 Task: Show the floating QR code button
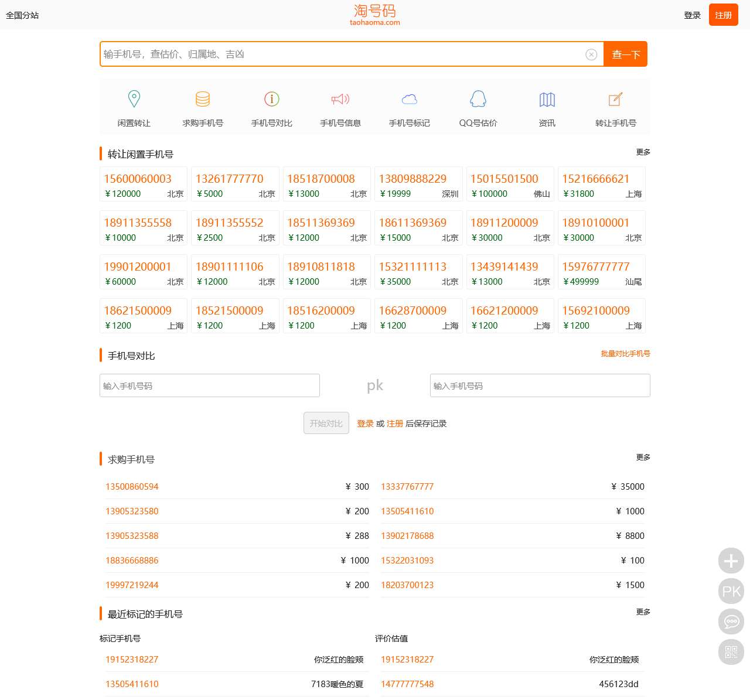[731, 653]
